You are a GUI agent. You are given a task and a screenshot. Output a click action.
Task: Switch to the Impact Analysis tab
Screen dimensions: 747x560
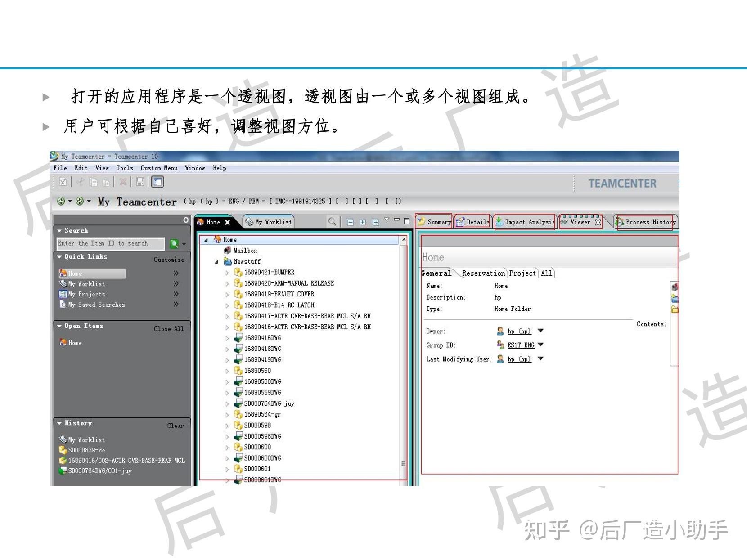coord(525,222)
